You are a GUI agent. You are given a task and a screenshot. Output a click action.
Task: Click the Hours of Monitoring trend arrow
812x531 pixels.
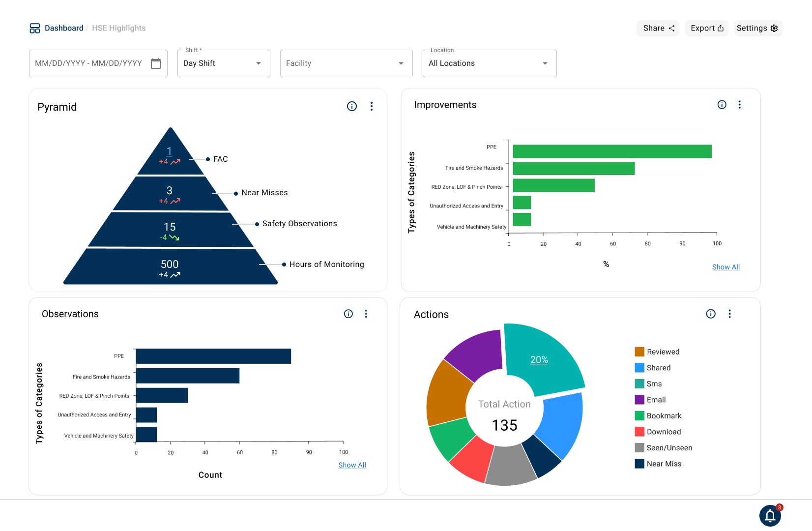[175, 275]
